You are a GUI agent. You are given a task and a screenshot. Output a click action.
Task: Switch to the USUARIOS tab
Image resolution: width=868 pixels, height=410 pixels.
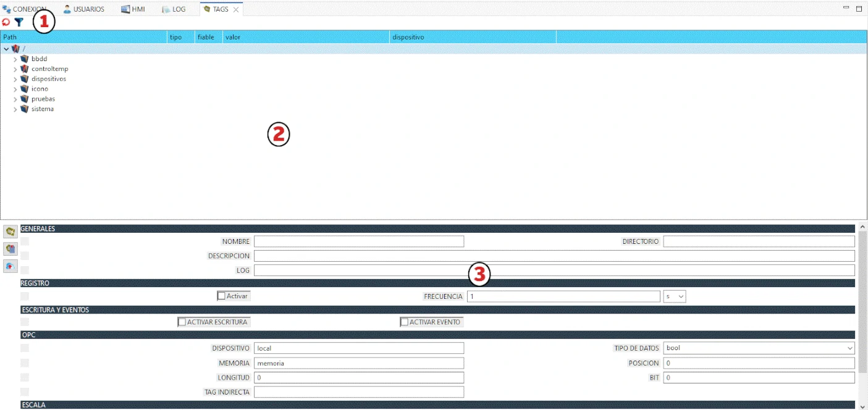84,9
